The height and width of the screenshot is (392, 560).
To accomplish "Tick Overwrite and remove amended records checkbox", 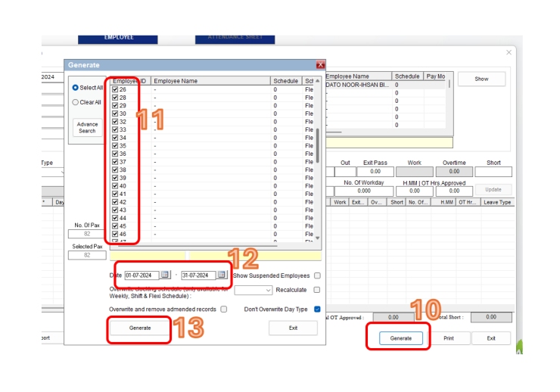I will [x=223, y=309].
